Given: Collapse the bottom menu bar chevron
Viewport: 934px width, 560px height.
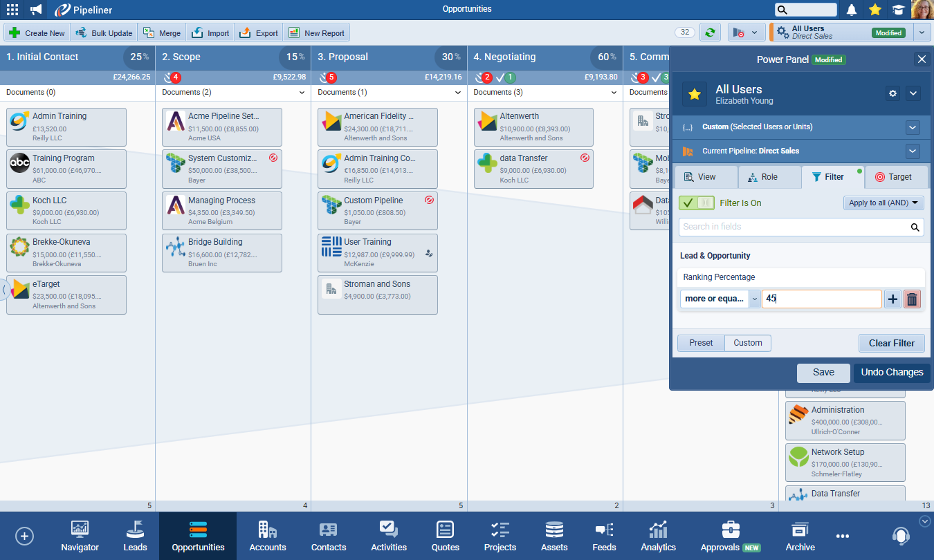Looking at the screenshot, I should pos(924,521).
